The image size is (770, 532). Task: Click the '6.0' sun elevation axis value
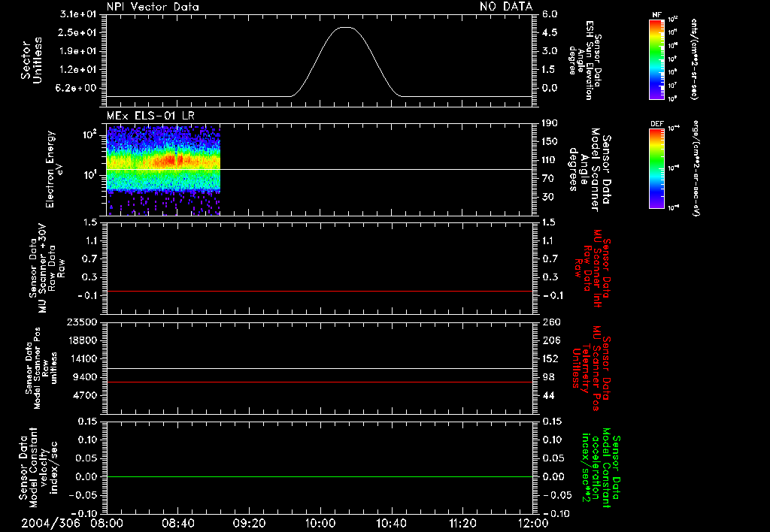click(x=550, y=14)
